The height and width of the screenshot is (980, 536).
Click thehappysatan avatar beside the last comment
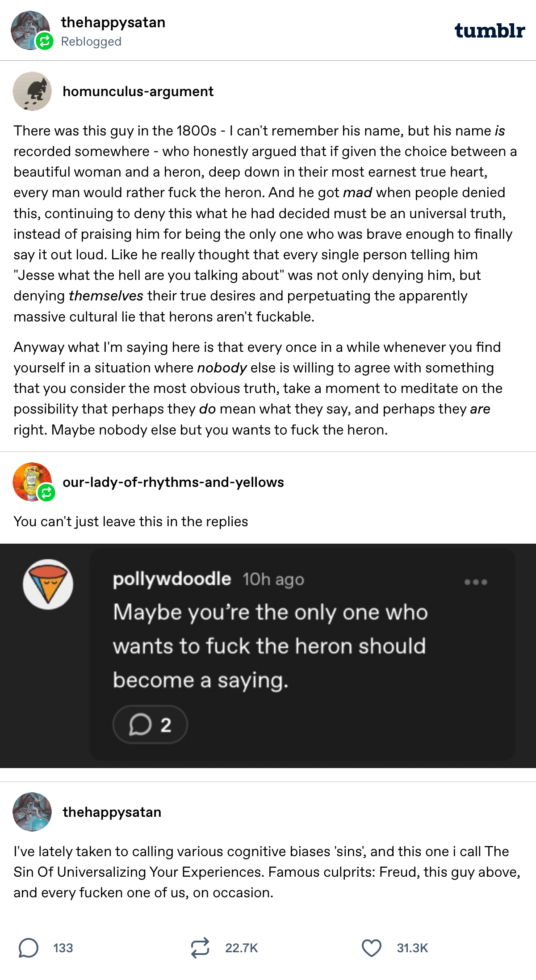tap(32, 812)
